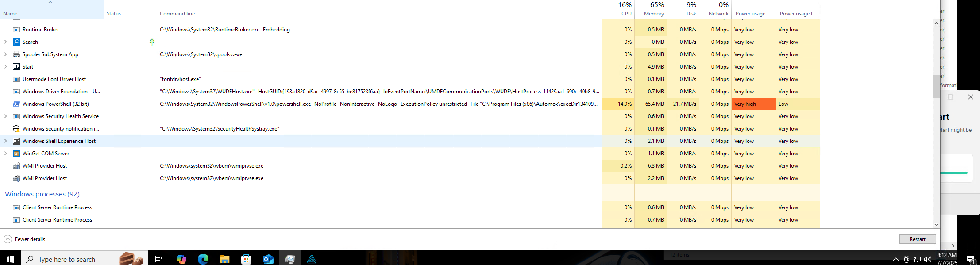Expand the Windows Shell Experience Host row

(6, 141)
